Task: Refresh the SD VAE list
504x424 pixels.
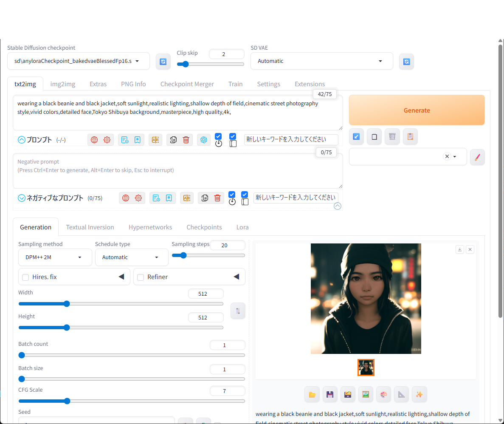Action: tap(406, 62)
